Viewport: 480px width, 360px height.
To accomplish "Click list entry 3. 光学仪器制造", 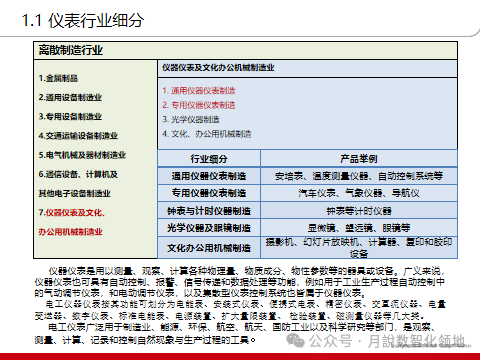I will tap(191, 119).
